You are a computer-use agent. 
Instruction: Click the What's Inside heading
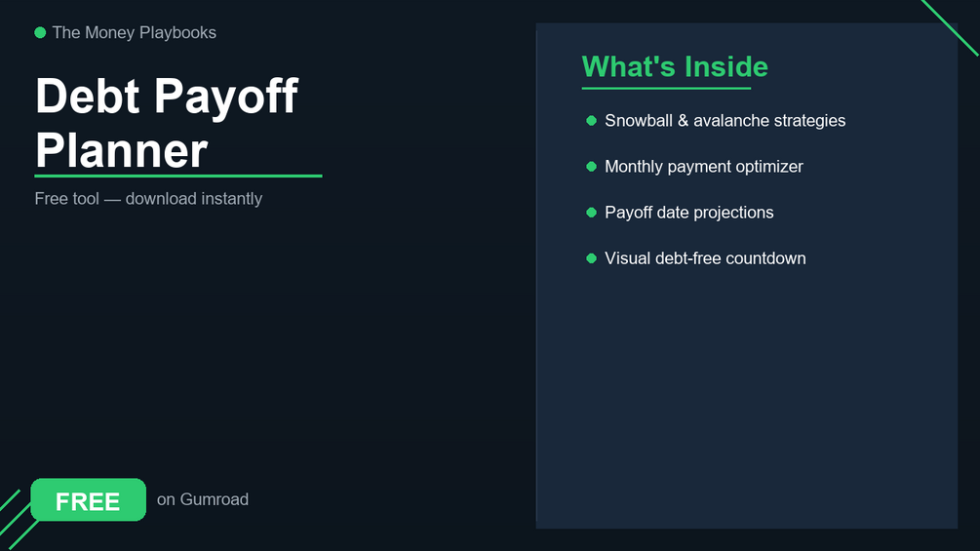click(x=675, y=66)
